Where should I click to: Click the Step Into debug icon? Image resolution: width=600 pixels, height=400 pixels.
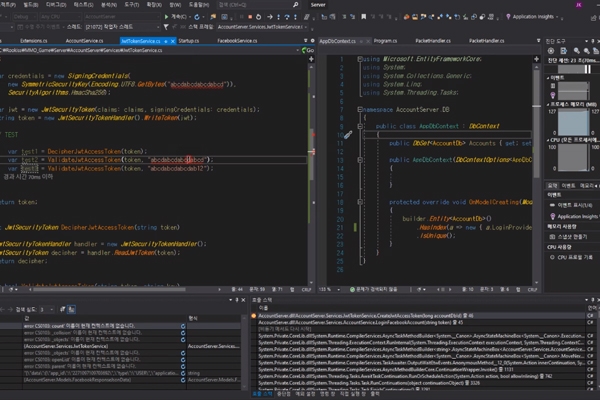(279, 17)
